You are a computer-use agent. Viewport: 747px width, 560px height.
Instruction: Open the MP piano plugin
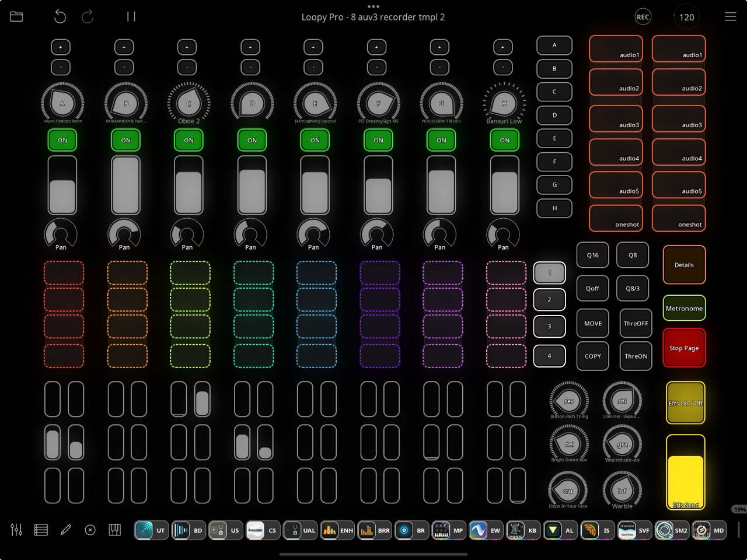point(448,530)
